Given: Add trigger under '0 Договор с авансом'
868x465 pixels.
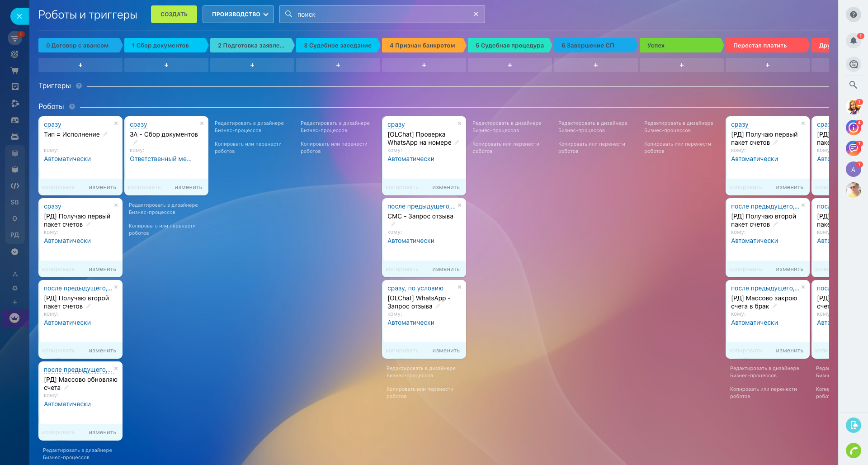Looking at the screenshot, I should (80, 65).
